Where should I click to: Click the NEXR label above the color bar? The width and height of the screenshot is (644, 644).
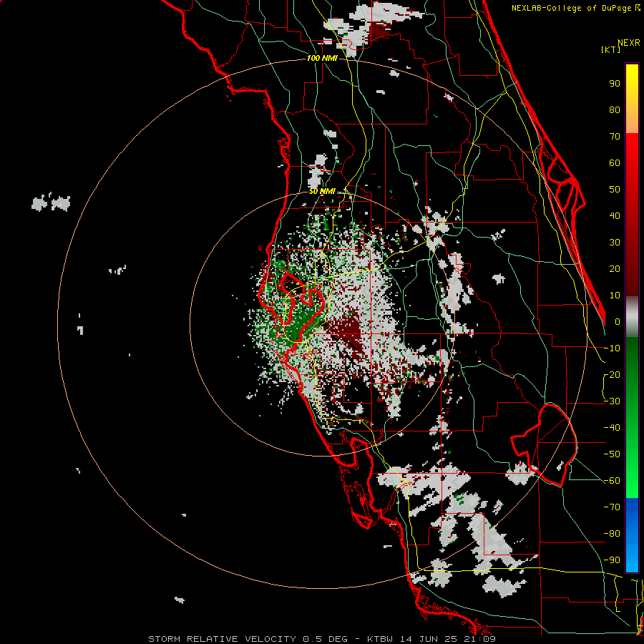(628, 42)
